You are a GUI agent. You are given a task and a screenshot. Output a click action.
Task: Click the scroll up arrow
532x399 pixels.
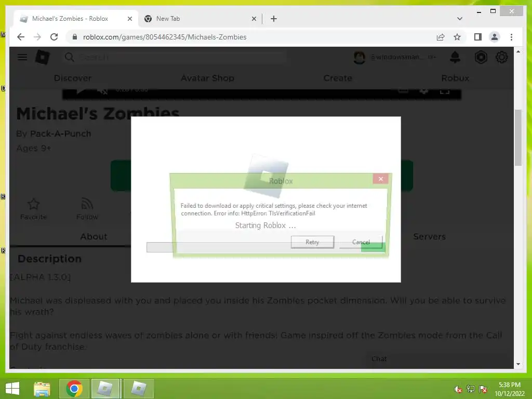(518, 51)
